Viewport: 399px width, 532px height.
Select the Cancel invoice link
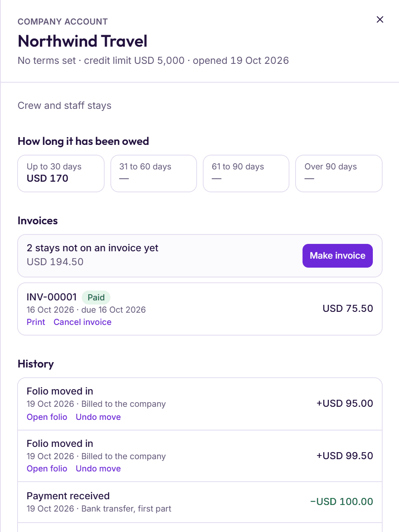pos(82,322)
